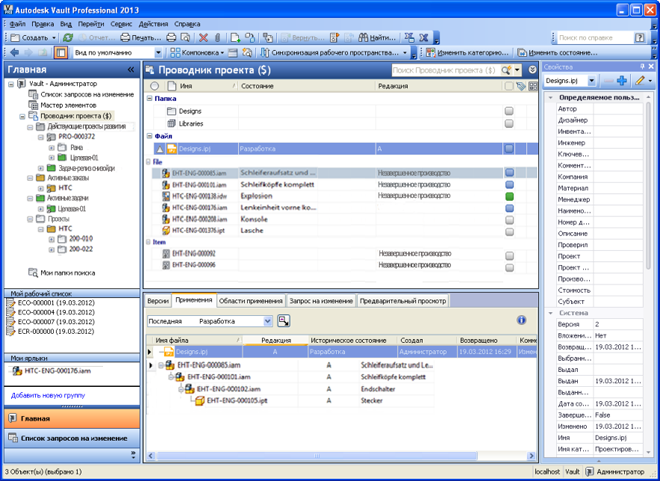Click the tag column header icon

[x=521, y=86]
